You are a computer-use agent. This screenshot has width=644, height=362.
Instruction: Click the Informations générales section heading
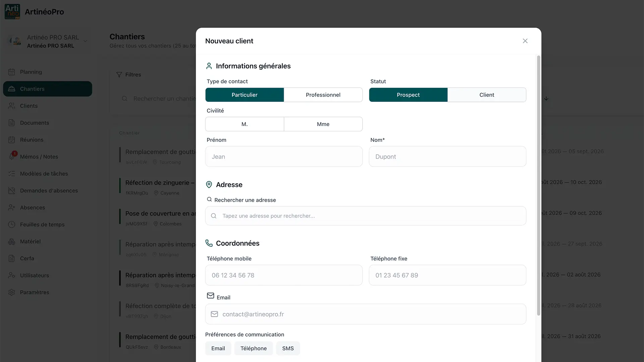pos(253,66)
